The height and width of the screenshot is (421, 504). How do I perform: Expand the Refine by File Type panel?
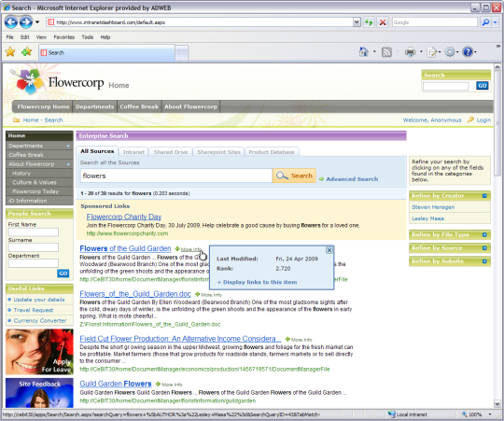[484, 234]
